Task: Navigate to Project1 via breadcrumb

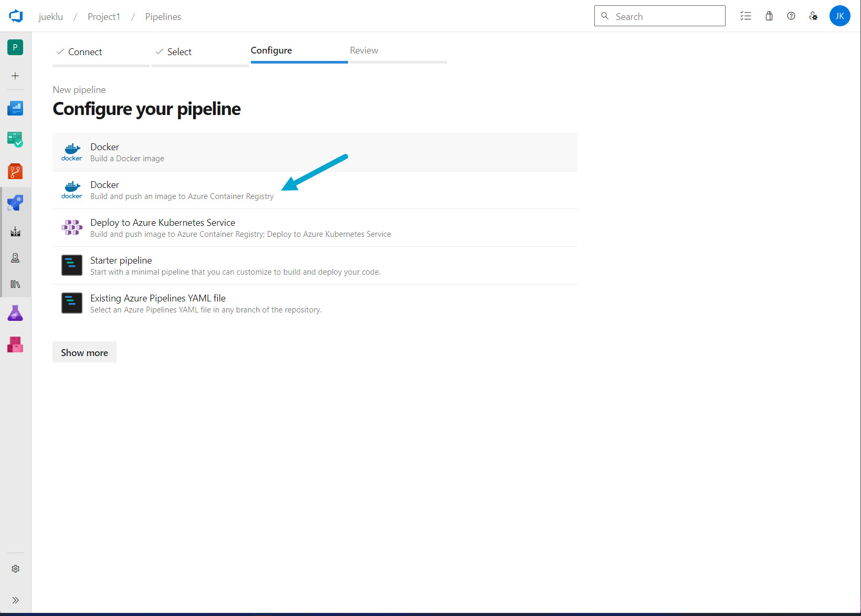Action: 104,16
